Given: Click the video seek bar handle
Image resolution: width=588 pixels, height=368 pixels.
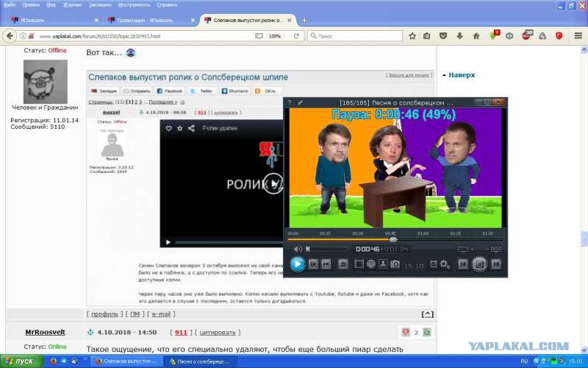Looking at the screenshot, I should 392,240.
